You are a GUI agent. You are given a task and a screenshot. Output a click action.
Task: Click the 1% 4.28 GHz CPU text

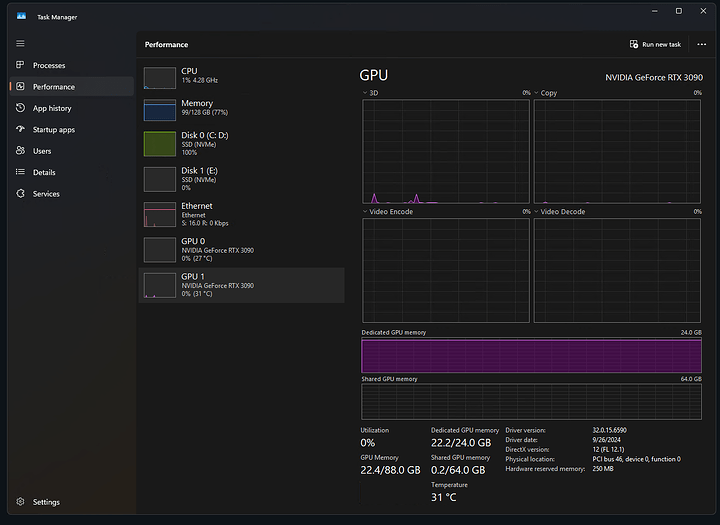tap(199, 80)
